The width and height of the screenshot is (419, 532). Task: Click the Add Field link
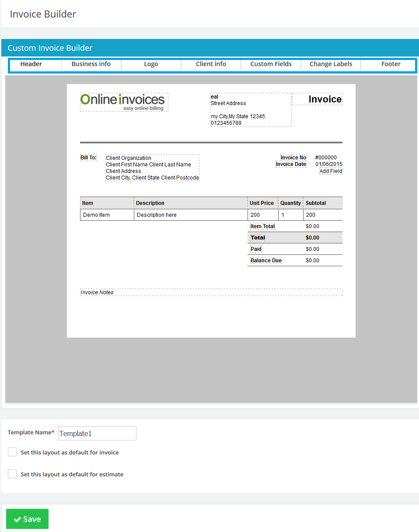[x=331, y=171]
